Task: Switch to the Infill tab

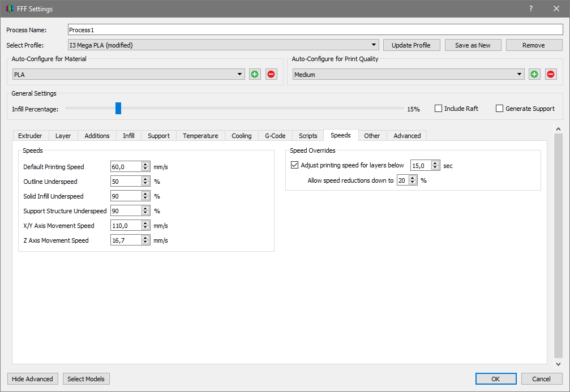Action: 128,136
